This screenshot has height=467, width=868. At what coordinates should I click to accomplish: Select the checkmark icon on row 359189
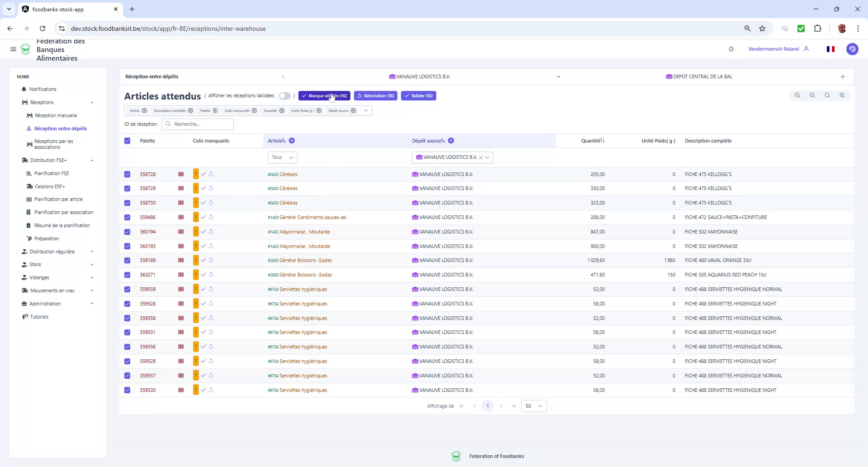pos(203,260)
